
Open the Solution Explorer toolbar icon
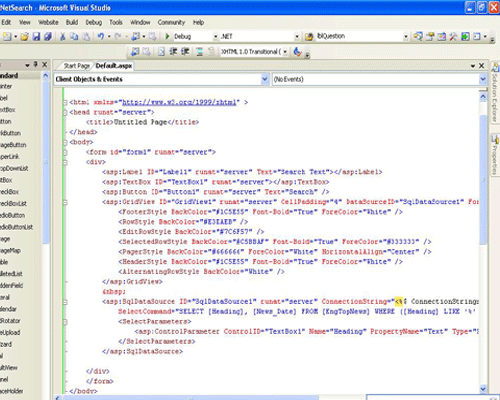tap(418, 36)
